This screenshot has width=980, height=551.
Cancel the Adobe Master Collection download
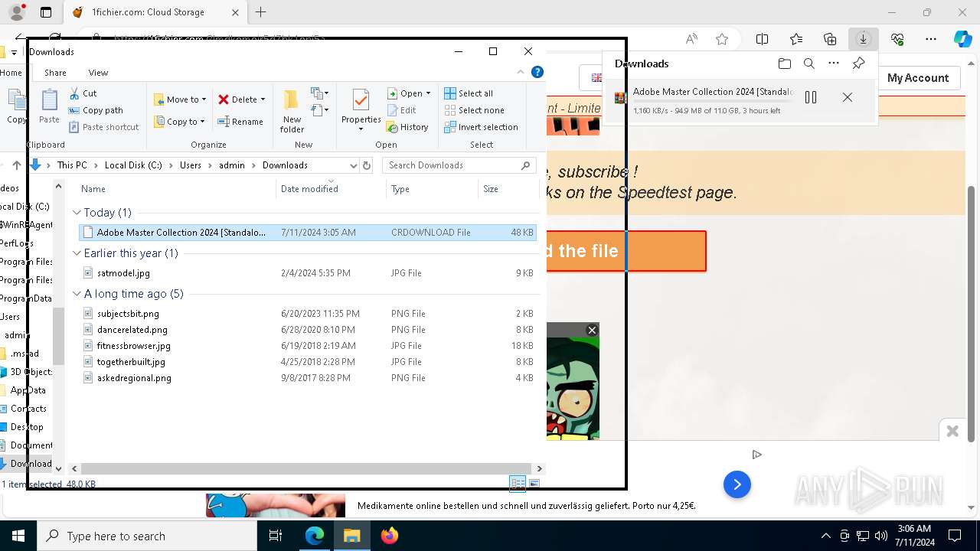click(848, 97)
